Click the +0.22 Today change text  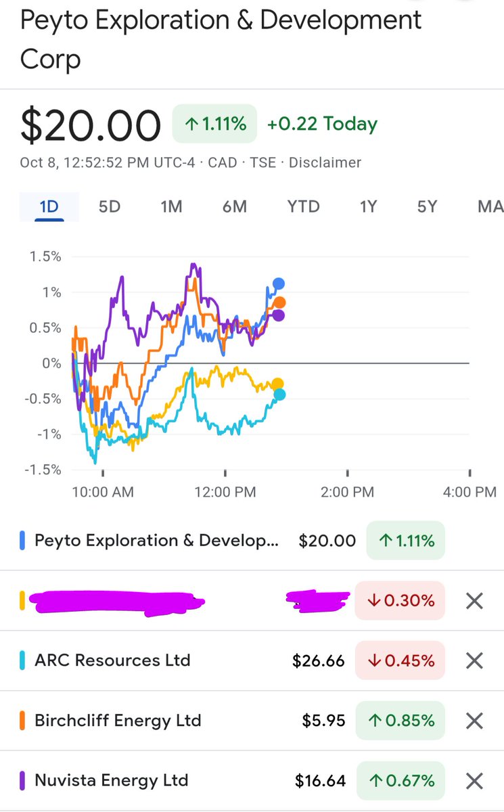(322, 124)
